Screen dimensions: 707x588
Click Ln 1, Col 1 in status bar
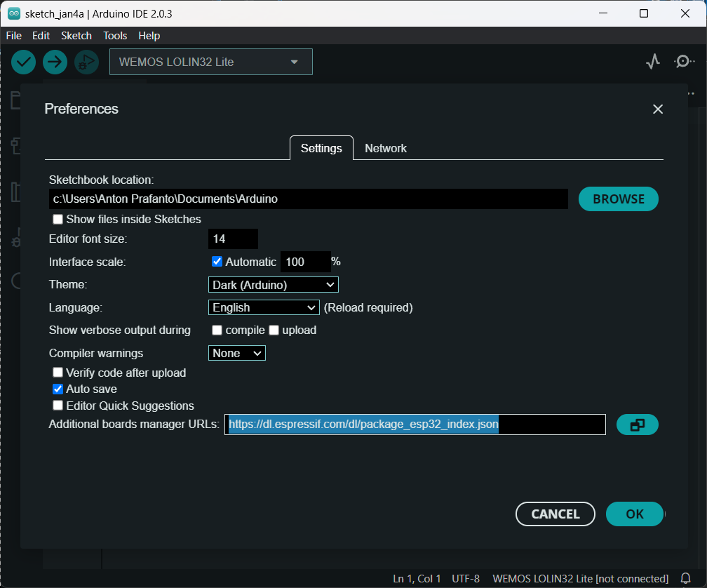pyautogui.click(x=417, y=579)
